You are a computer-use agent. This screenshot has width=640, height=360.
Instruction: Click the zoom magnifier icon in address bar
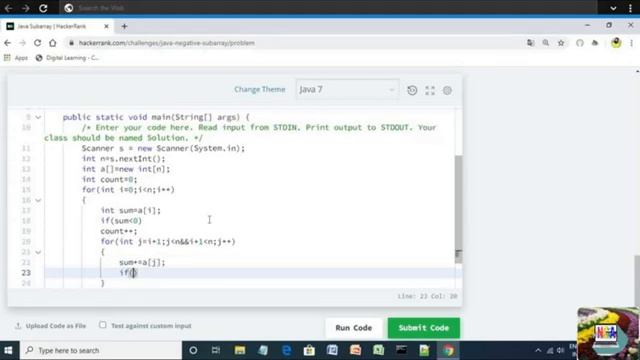546,43
